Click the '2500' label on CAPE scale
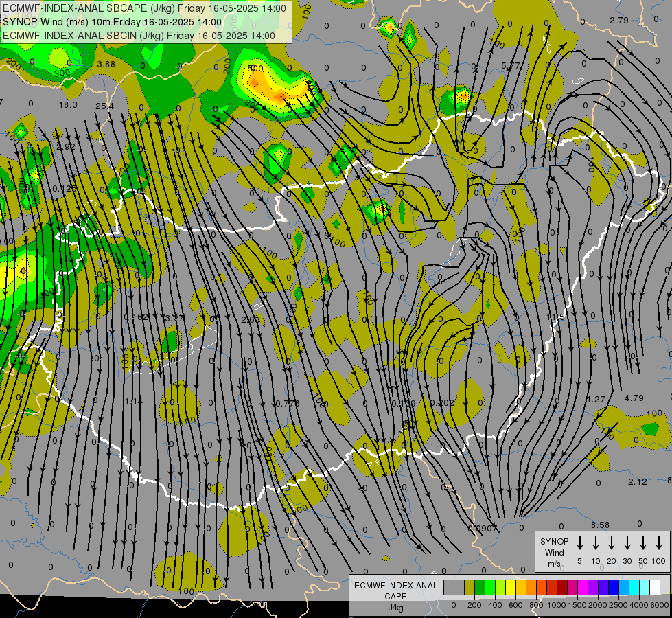This screenshot has height=618, width=672. click(618, 605)
